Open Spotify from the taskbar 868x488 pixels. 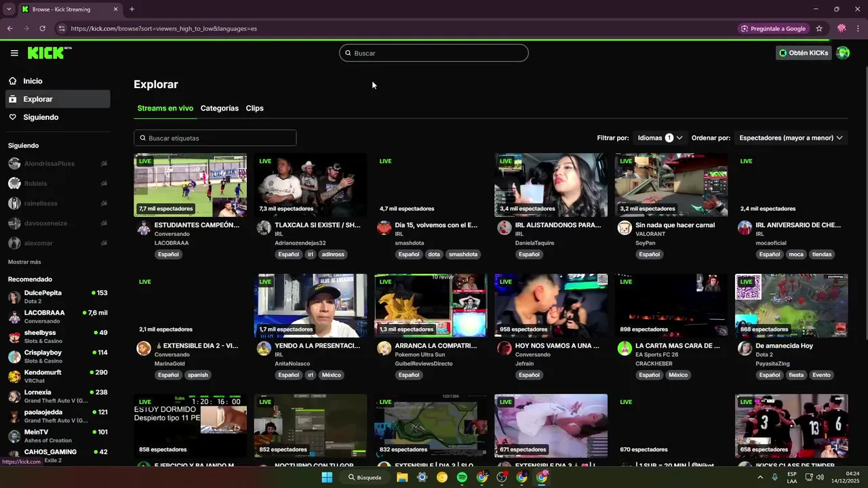tap(462, 477)
